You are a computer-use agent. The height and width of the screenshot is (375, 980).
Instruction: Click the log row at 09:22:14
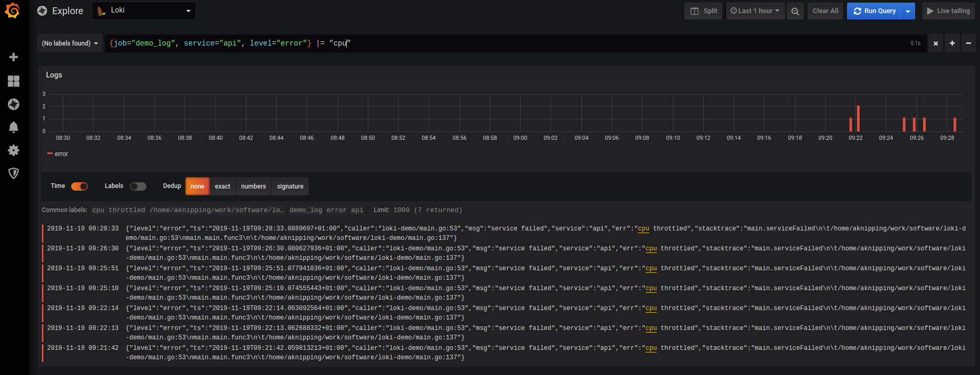pyautogui.click(x=505, y=313)
